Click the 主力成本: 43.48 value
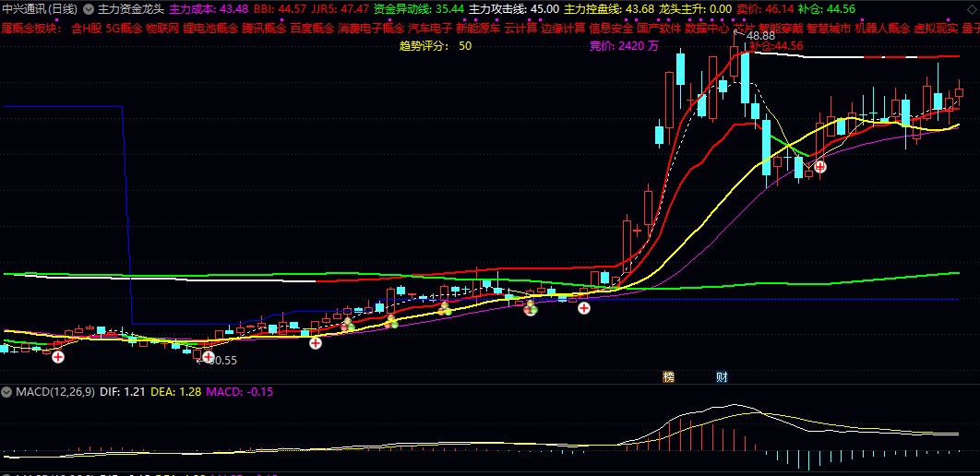Image resolution: width=980 pixels, height=476 pixels. click(209, 9)
